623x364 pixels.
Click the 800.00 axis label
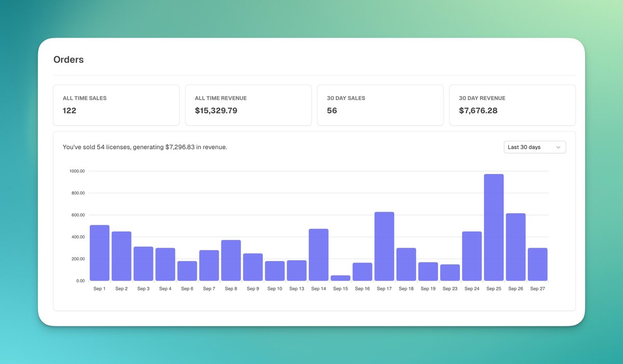pos(77,193)
